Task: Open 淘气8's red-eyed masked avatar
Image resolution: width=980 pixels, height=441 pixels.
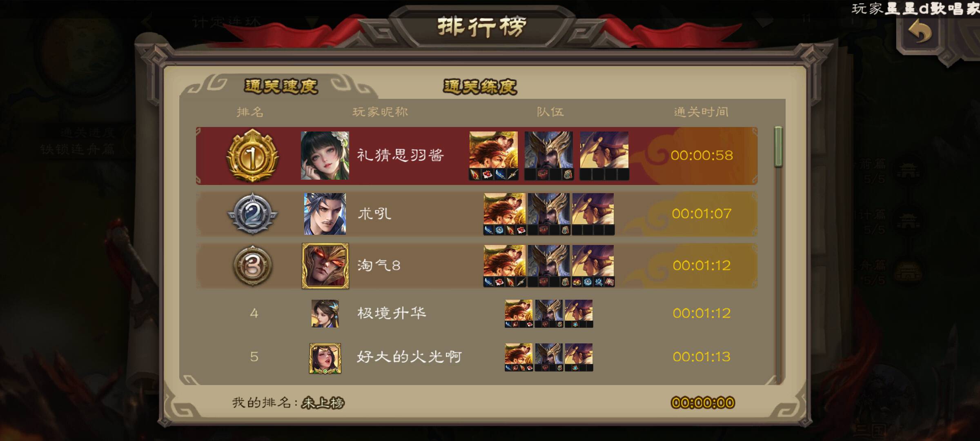Action: click(x=325, y=266)
